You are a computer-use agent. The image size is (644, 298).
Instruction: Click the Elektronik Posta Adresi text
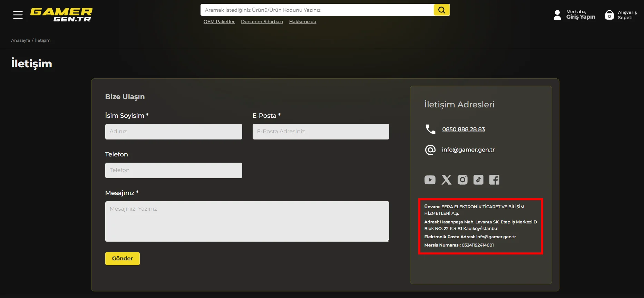click(470, 237)
